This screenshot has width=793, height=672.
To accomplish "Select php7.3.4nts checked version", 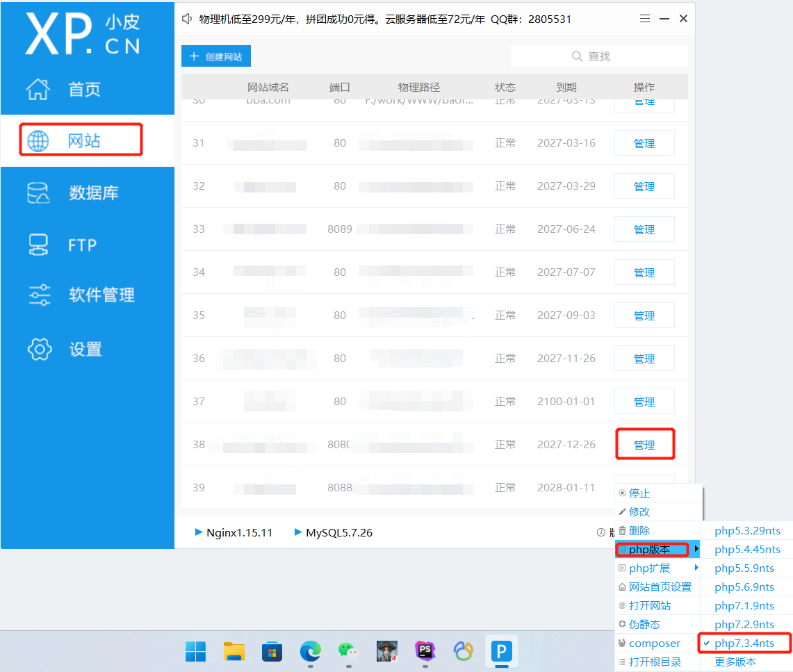I will pos(744,644).
